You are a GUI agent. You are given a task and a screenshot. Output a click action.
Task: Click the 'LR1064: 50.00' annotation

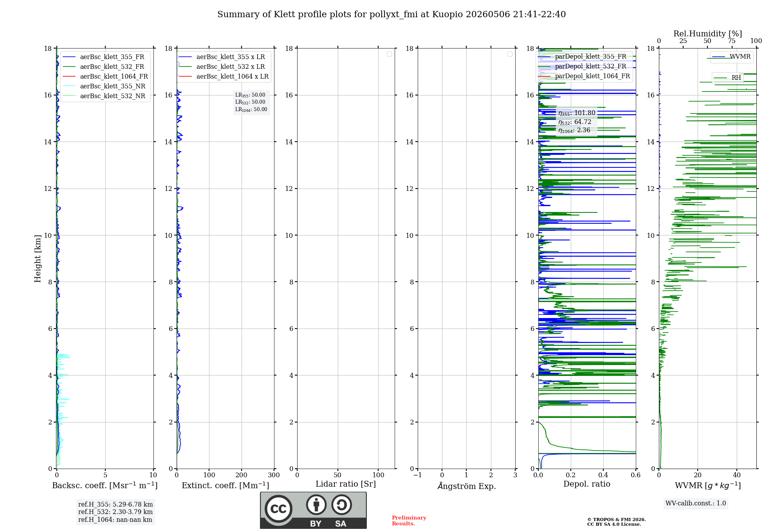pos(251,110)
